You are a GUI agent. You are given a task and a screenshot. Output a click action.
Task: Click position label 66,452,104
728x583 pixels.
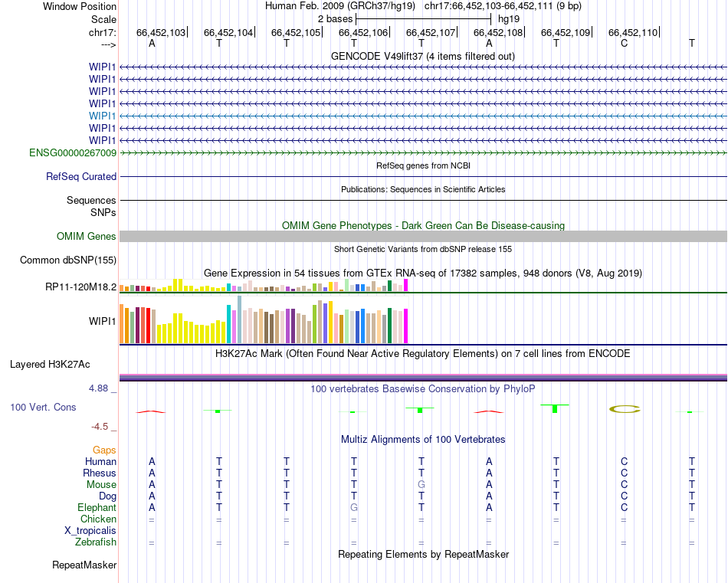tap(228, 32)
